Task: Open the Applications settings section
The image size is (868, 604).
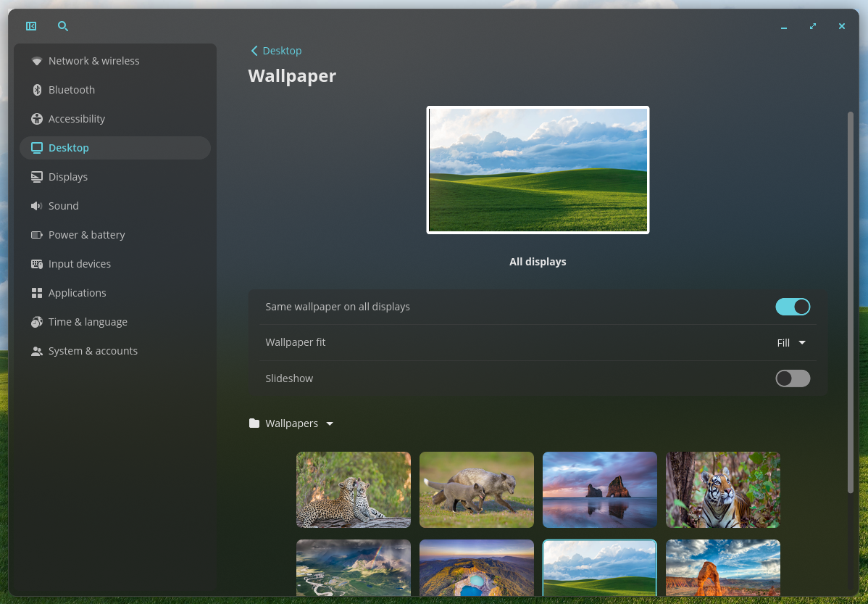Action: tap(77, 293)
